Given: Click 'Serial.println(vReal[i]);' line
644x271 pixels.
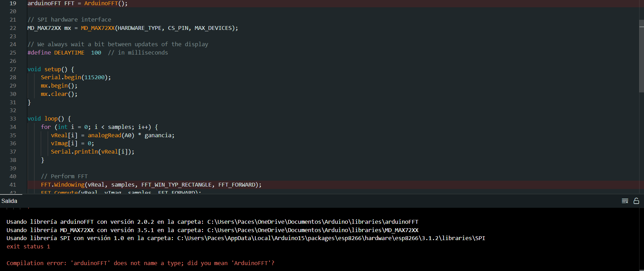Looking at the screenshot, I should pos(93,151).
